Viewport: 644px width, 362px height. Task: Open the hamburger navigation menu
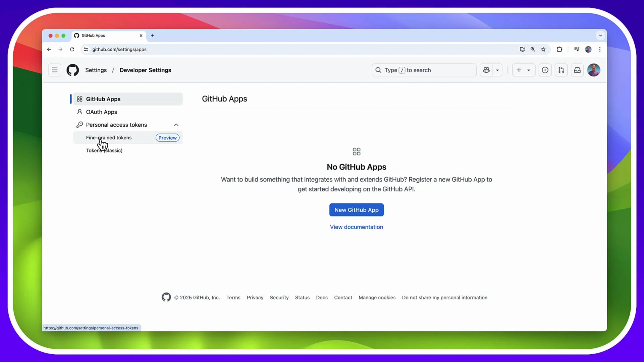tap(55, 70)
